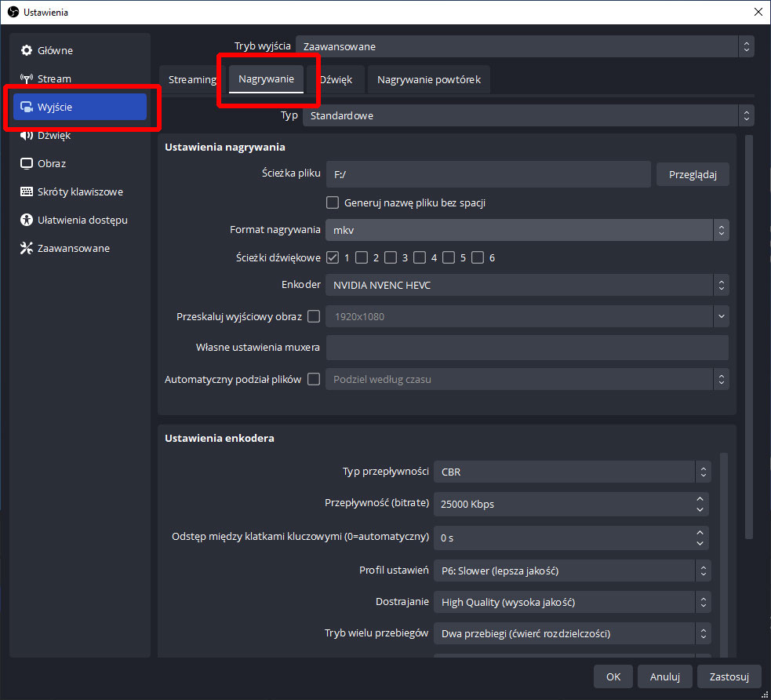Image resolution: width=771 pixels, height=700 pixels.
Task: Switch to Nagrywanie powtórek tab
Action: pyautogui.click(x=429, y=80)
